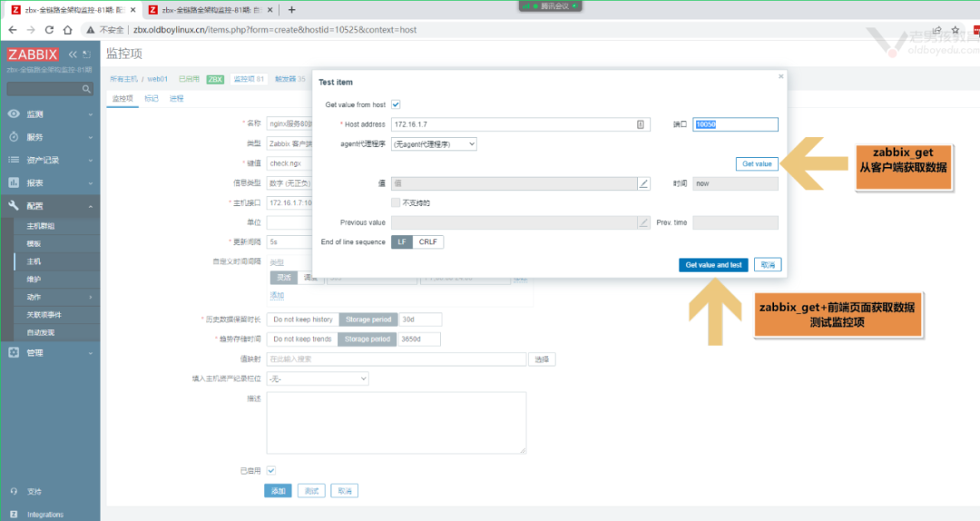Click browser home icon
The image size is (980, 521).
[67, 29]
